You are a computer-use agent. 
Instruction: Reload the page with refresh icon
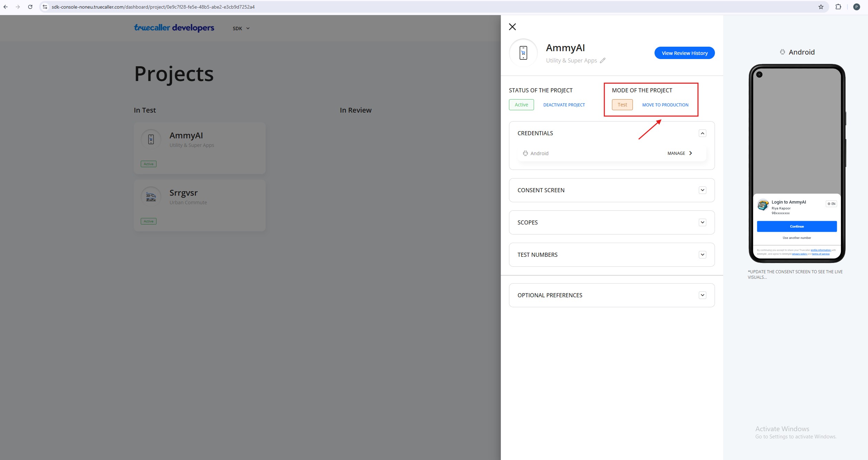pyautogui.click(x=30, y=7)
